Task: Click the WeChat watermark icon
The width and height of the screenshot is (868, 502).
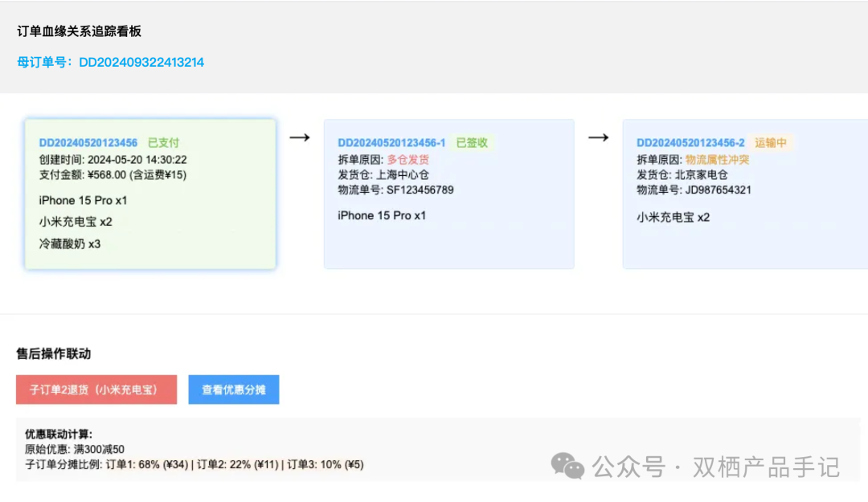Action: pos(565,467)
